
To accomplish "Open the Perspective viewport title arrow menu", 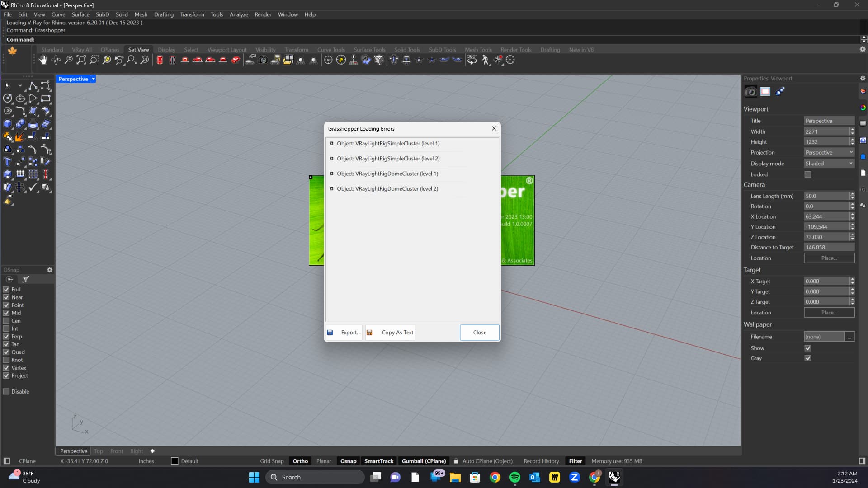I will click(94, 79).
